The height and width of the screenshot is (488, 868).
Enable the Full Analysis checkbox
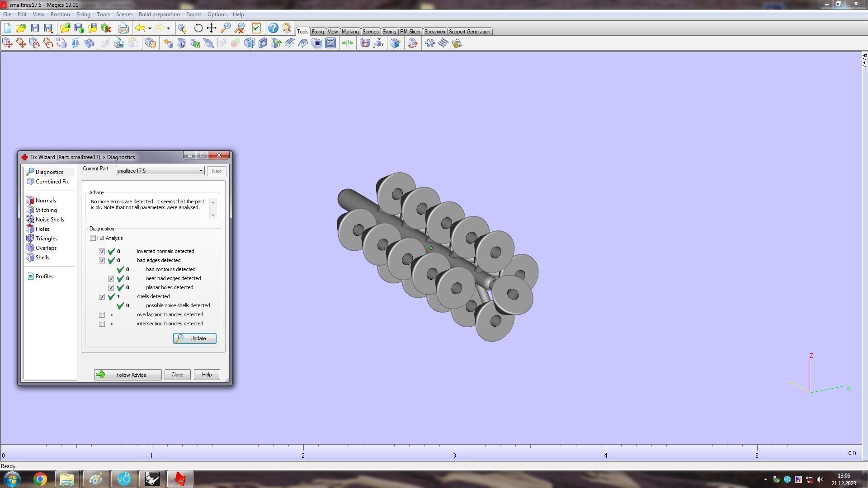(93, 238)
